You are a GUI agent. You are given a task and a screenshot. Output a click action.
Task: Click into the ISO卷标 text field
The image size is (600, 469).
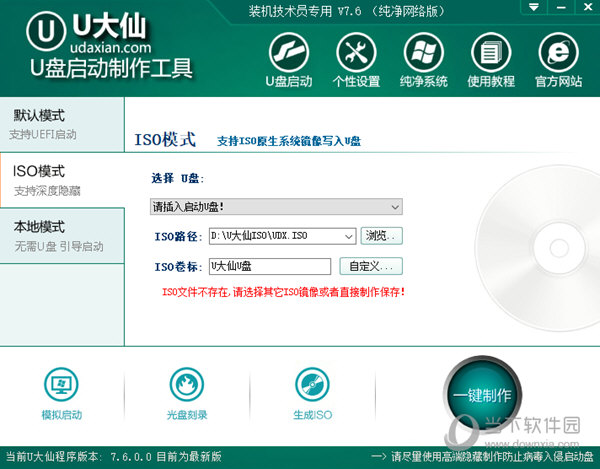[270, 266]
